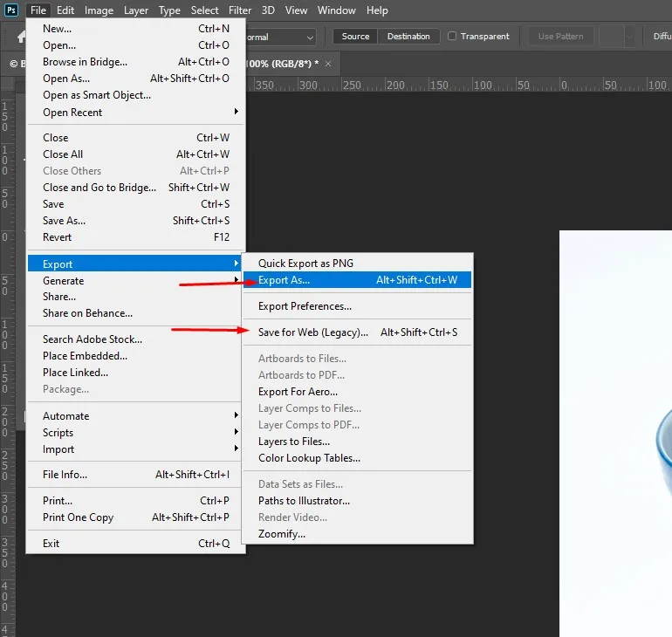Choose Layers to Files...
This screenshot has height=637, width=672.
pos(294,442)
